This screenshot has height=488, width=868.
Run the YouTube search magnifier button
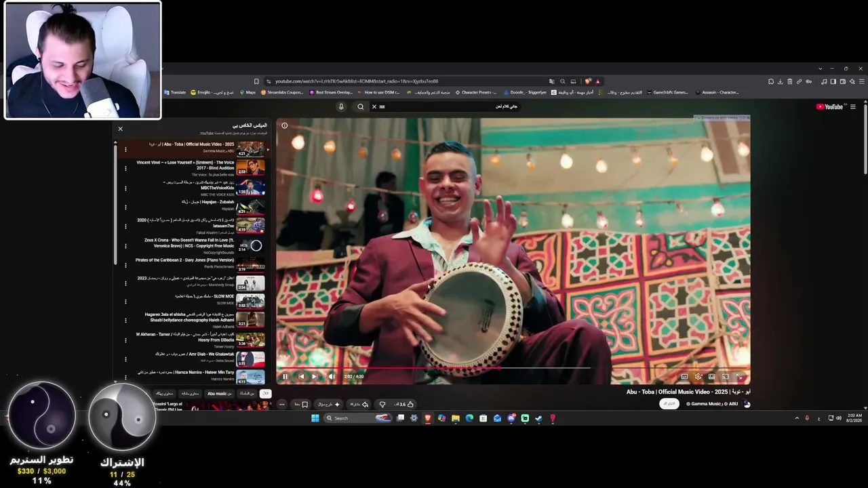click(x=361, y=106)
